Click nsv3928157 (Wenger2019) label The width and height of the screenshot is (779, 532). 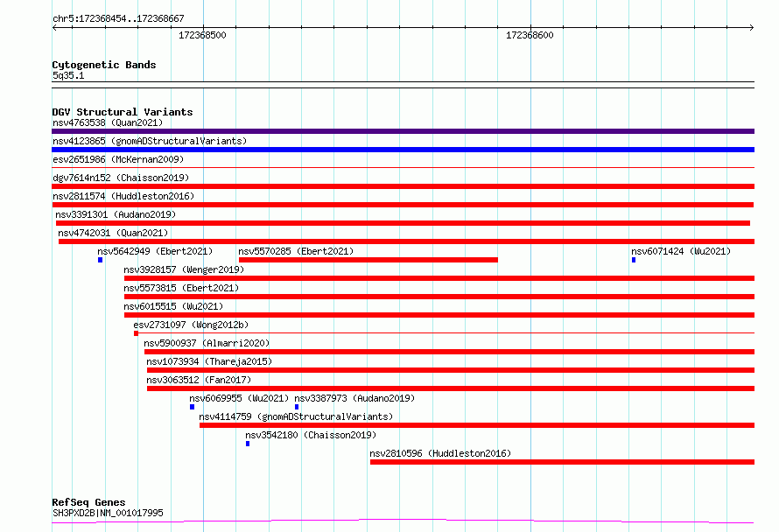coord(184,269)
